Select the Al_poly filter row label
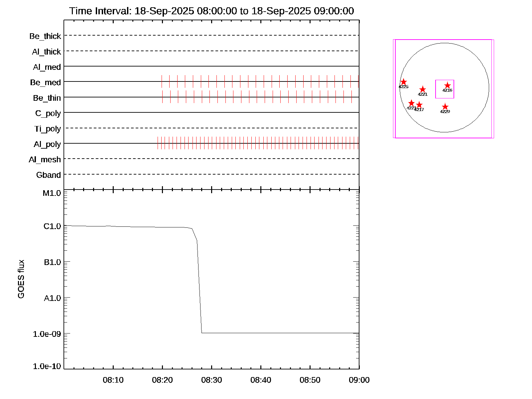Screen dimensions: 532x399 [x=47, y=144]
